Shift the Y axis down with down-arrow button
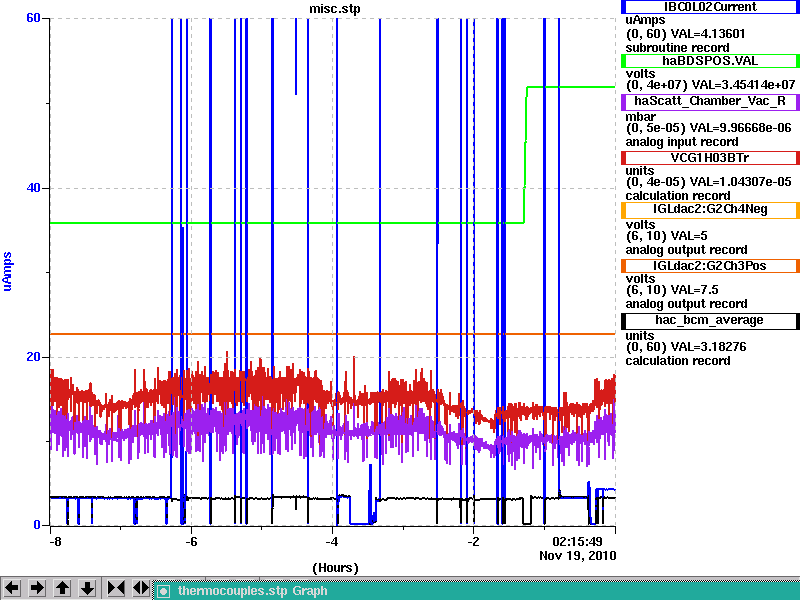This screenshot has height=600, width=800. pyautogui.click(x=88, y=588)
